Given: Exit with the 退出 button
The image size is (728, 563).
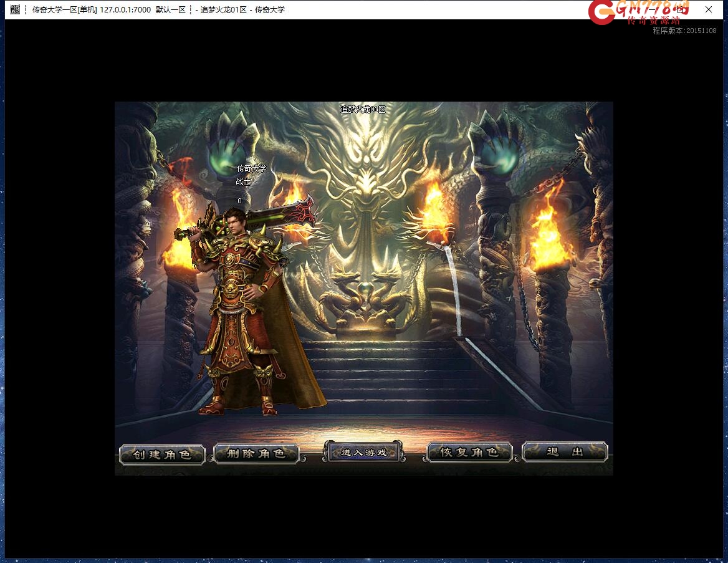Looking at the screenshot, I should pyautogui.click(x=565, y=451).
